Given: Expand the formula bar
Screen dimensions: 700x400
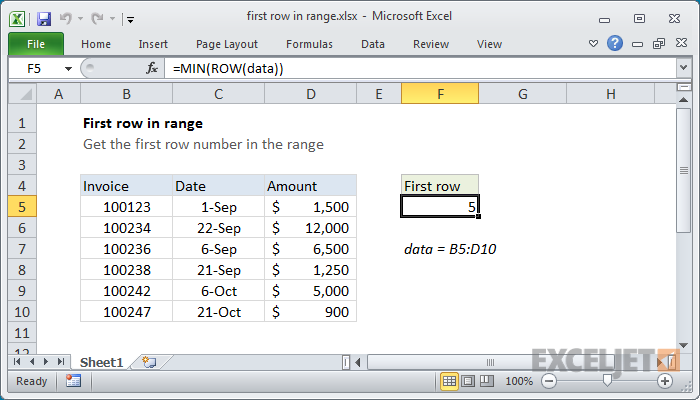Looking at the screenshot, I should pyautogui.click(x=682, y=68).
